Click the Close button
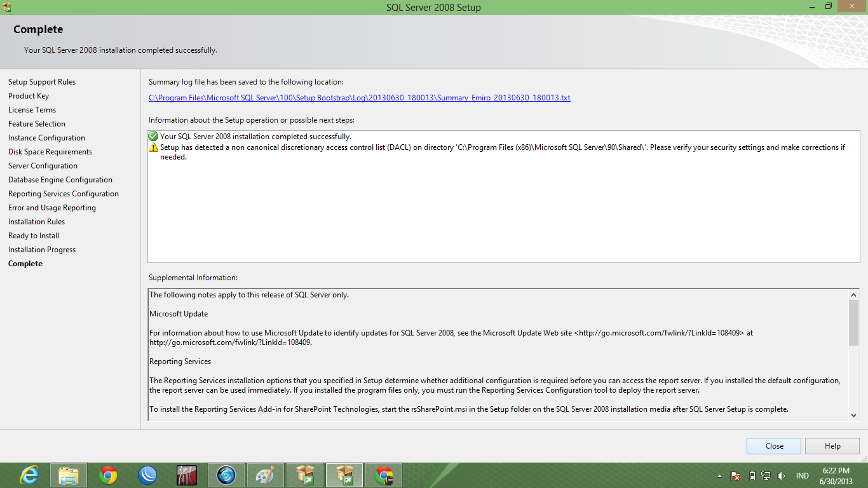 (774, 446)
